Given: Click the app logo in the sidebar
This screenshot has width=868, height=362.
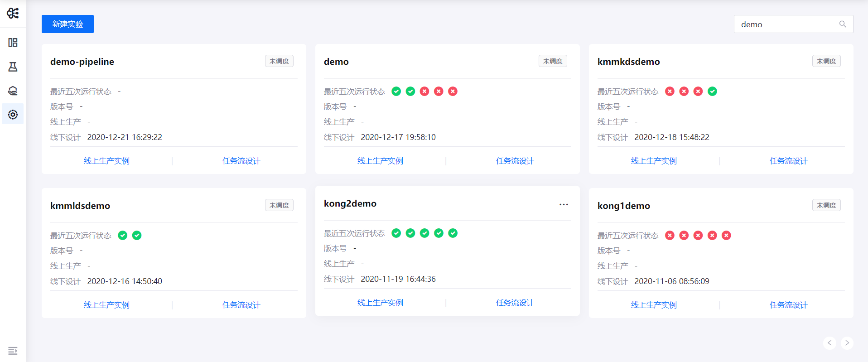Looking at the screenshot, I should click(13, 13).
